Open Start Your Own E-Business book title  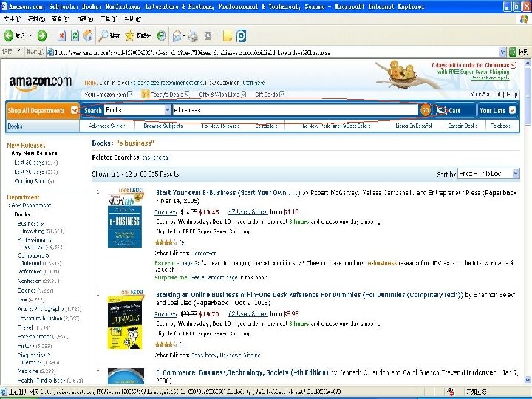coord(228,193)
